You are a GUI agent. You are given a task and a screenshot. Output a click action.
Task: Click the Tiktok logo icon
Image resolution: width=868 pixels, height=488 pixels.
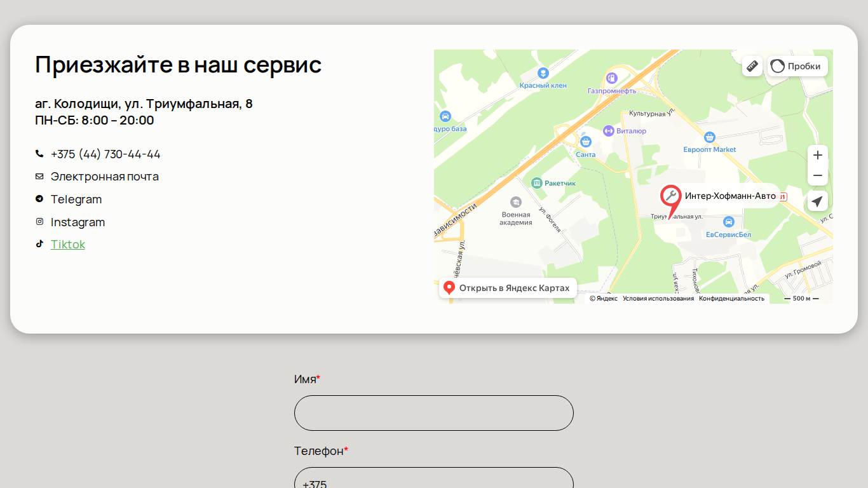(39, 243)
